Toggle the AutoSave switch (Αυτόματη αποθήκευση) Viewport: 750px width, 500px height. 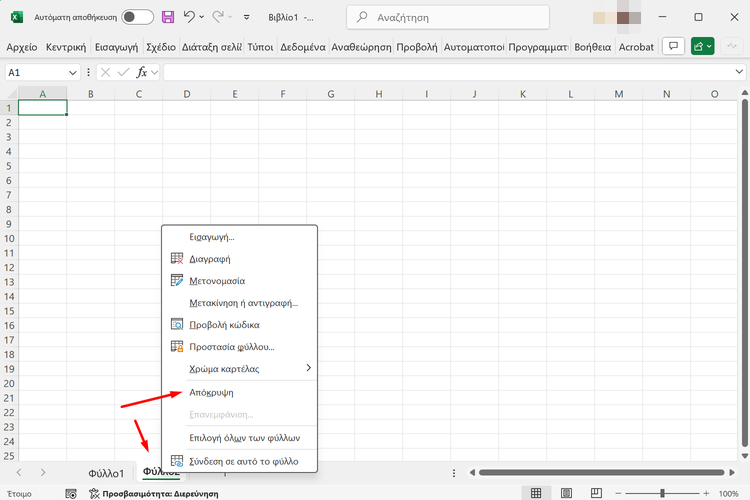[137, 17]
